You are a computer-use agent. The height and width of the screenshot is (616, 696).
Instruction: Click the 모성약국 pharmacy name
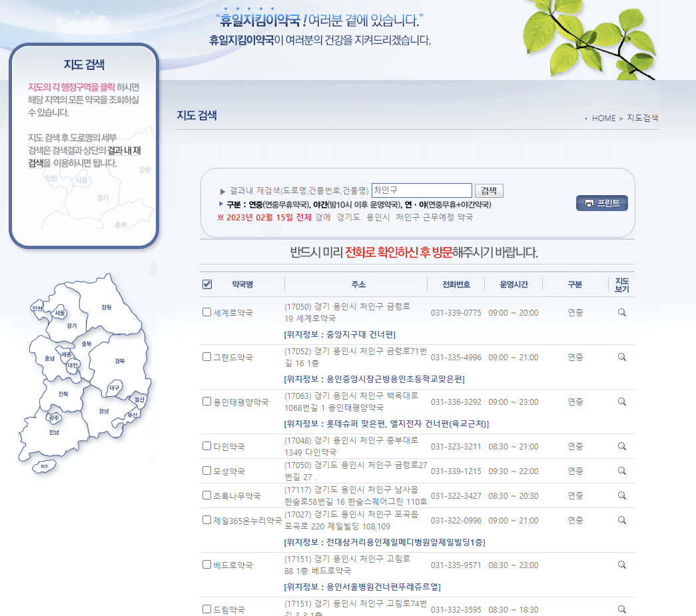(229, 471)
